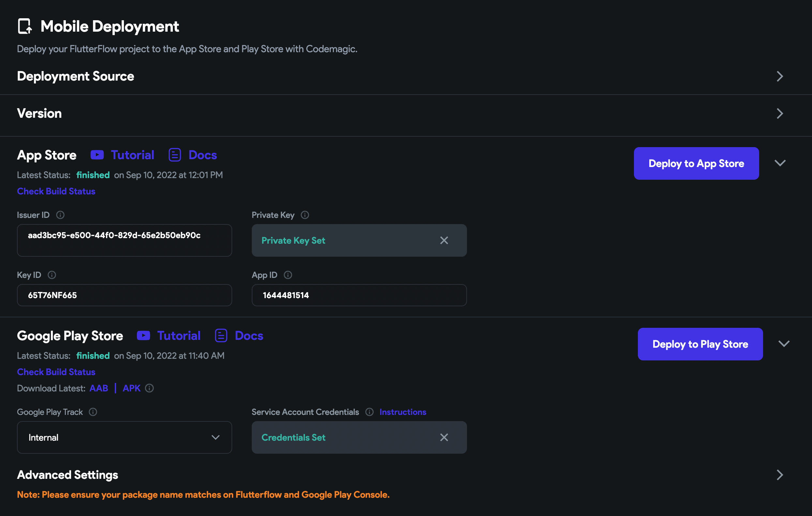The image size is (812, 516).
Task: Open the App Store Docs icon
Action: [x=174, y=155]
